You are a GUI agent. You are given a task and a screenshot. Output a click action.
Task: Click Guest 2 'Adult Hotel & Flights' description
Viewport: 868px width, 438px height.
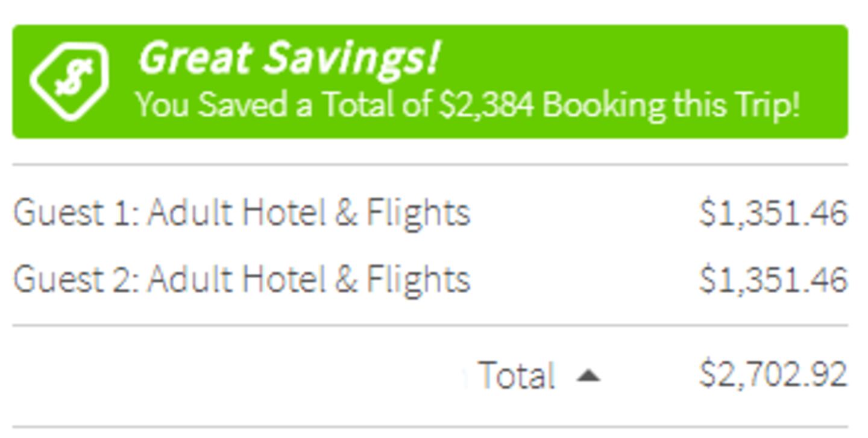tap(309, 279)
